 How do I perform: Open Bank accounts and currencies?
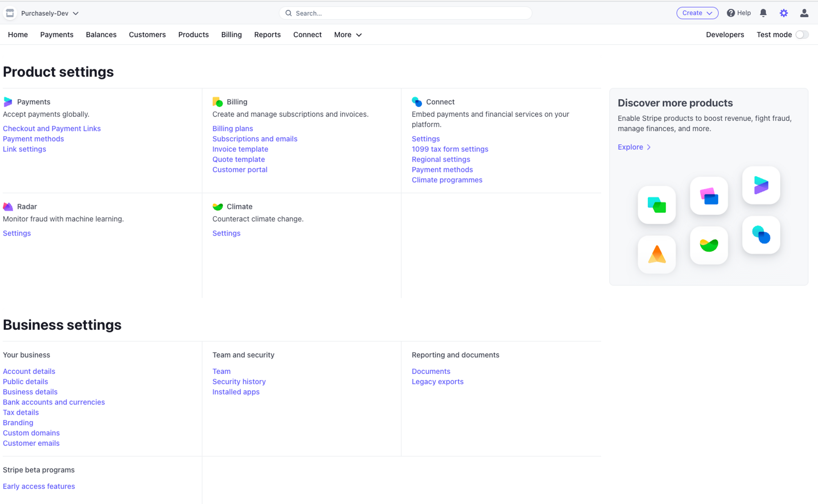[x=54, y=402]
